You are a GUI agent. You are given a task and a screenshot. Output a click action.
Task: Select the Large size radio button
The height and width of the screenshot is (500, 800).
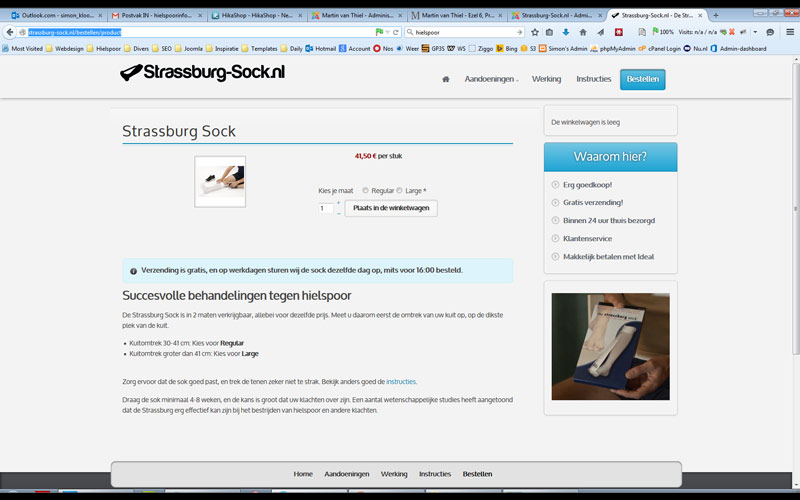coord(399,190)
